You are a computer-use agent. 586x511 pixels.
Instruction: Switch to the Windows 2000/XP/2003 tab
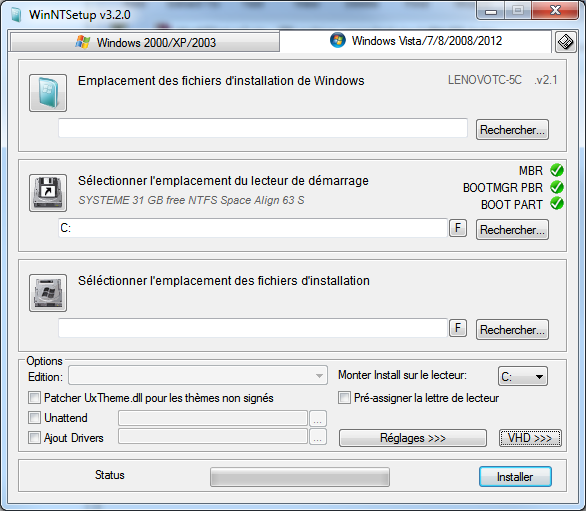[145, 42]
